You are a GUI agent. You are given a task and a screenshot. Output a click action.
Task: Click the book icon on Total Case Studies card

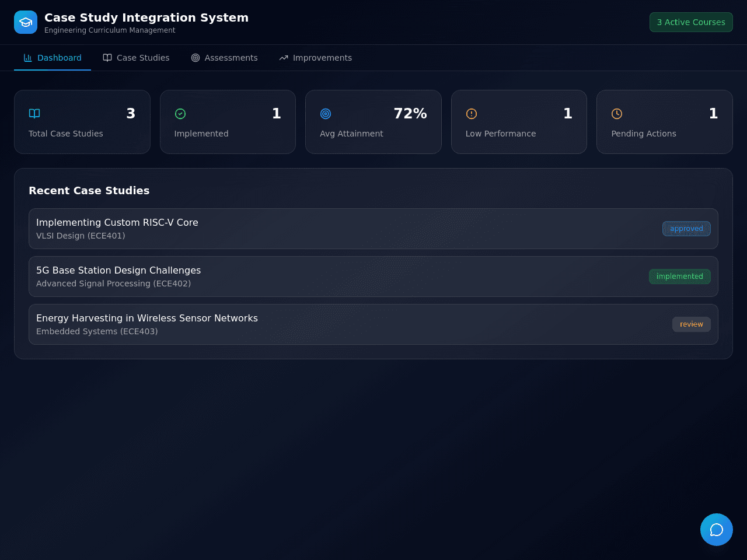pyautogui.click(x=34, y=114)
